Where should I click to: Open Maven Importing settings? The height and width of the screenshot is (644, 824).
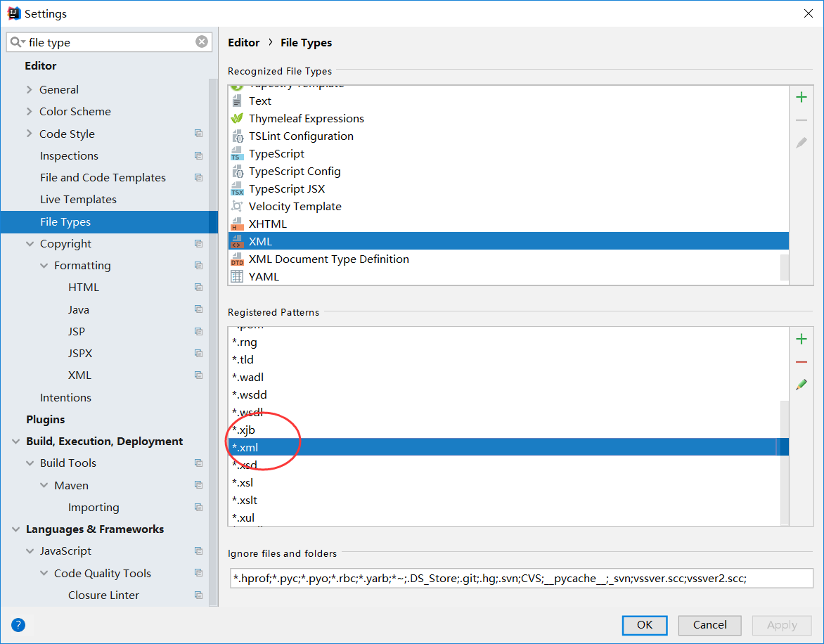tap(94, 508)
